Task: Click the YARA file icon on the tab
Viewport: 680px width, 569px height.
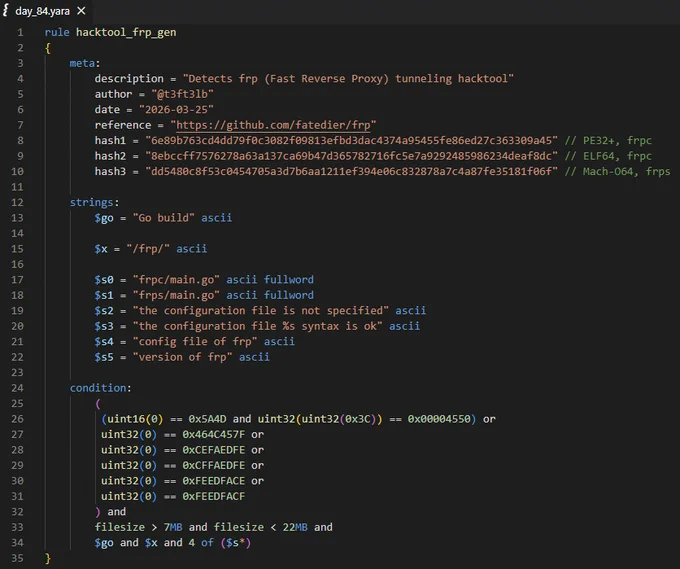Action: [x=6, y=10]
